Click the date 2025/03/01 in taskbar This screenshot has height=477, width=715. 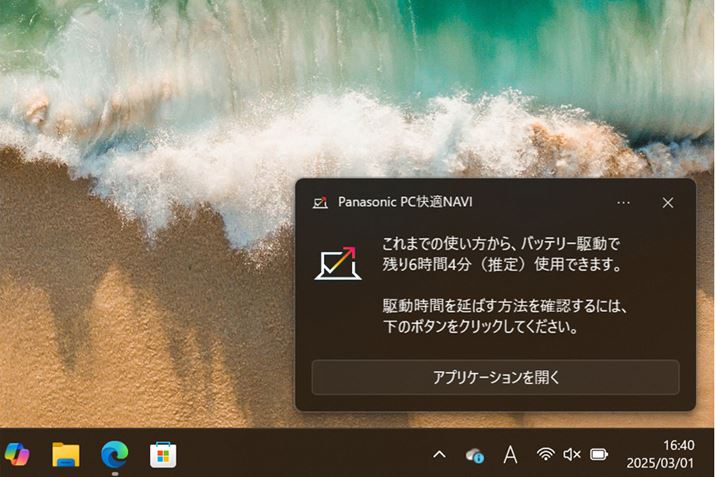coord(660,463)
